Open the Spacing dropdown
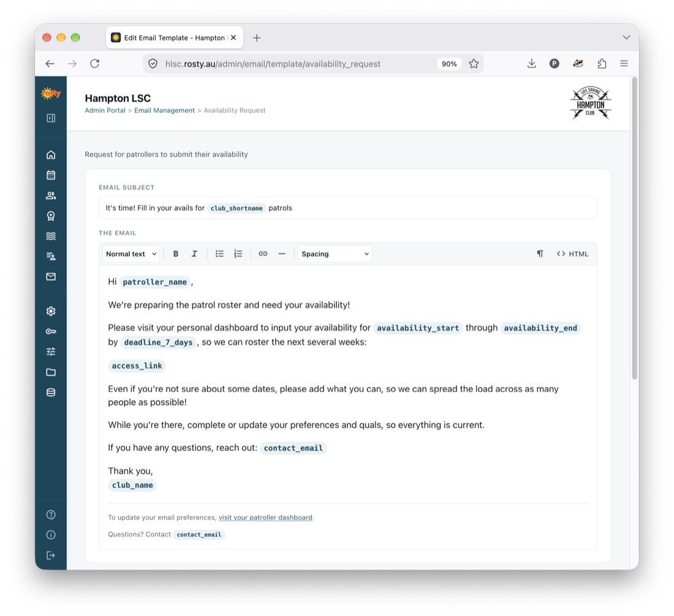The width and height of the screenshot is (674, 616). tap(335, 254)
